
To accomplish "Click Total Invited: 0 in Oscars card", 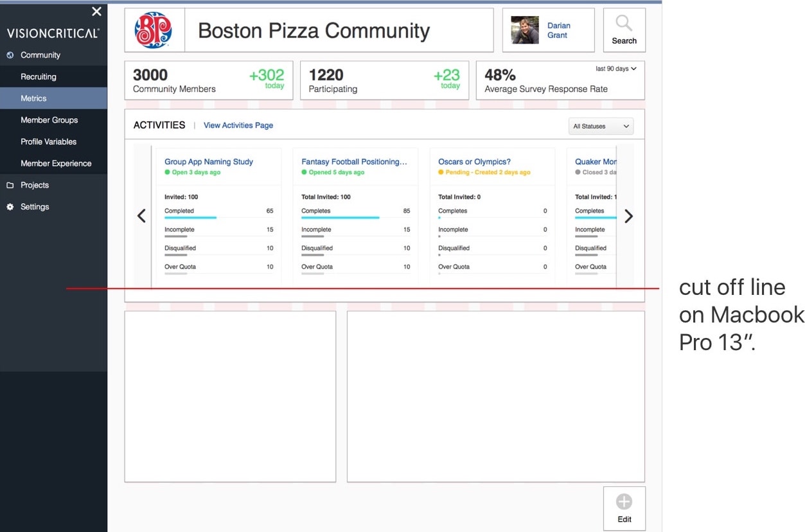I will [x=459, y=197].
